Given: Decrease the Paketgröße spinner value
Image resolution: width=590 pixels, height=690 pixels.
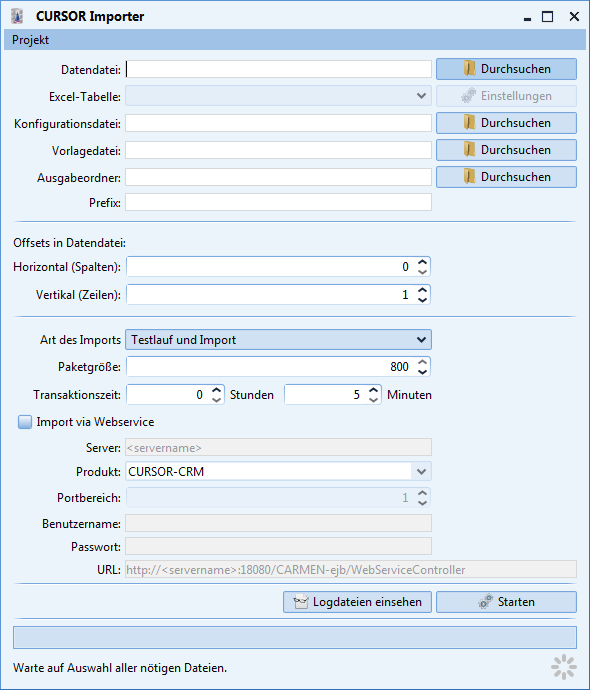Looking at the screenshot, I should coord(422,371).
